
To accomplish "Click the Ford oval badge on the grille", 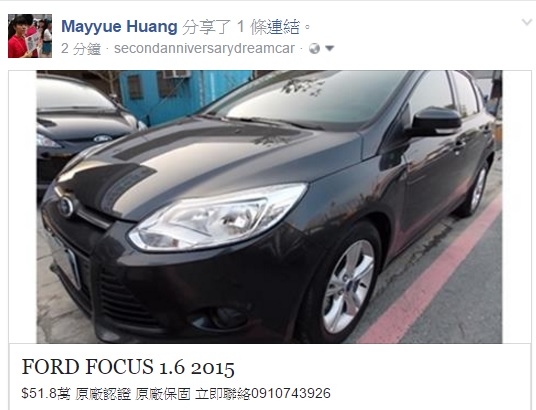I will click(65, 207).
